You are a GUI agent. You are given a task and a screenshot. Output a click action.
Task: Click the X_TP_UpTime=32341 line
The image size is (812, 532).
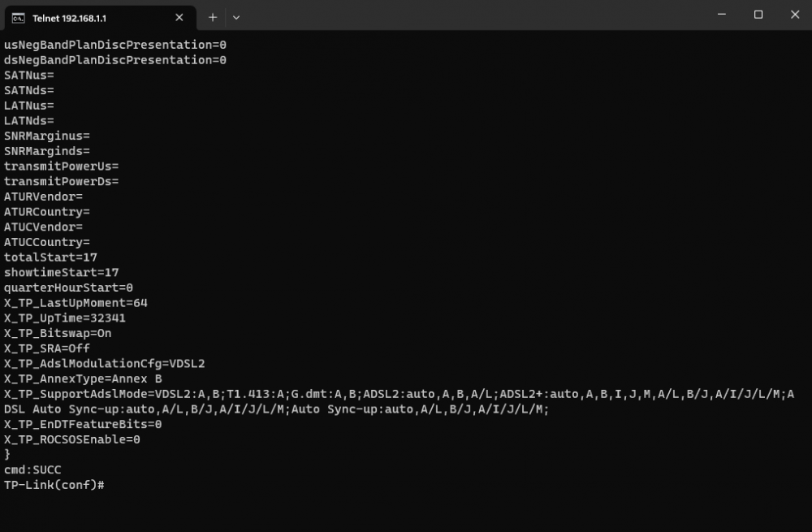pyautogui.click(x=65, y=318)
